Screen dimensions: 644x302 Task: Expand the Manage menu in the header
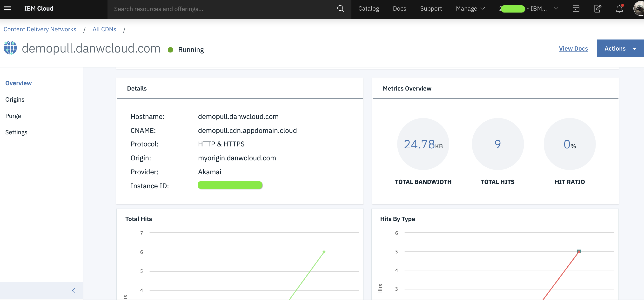pos(470,8)
